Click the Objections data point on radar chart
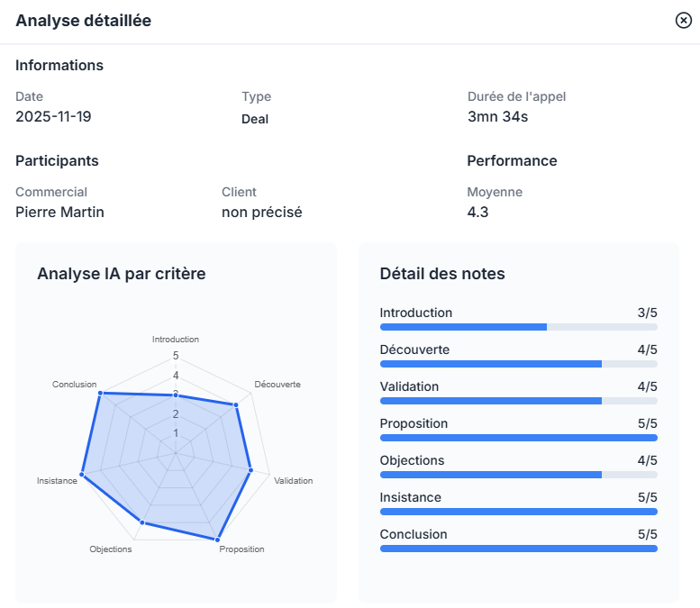The height and width of the screenshot is (608, 700). point(141,522)
